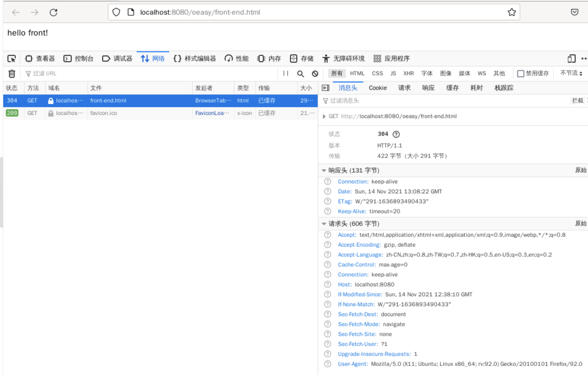The height and width of the screenshot is (375, 588).
Task: Filter requests by 图像 type
Action: pyautogui.click(x=446, y=73)
